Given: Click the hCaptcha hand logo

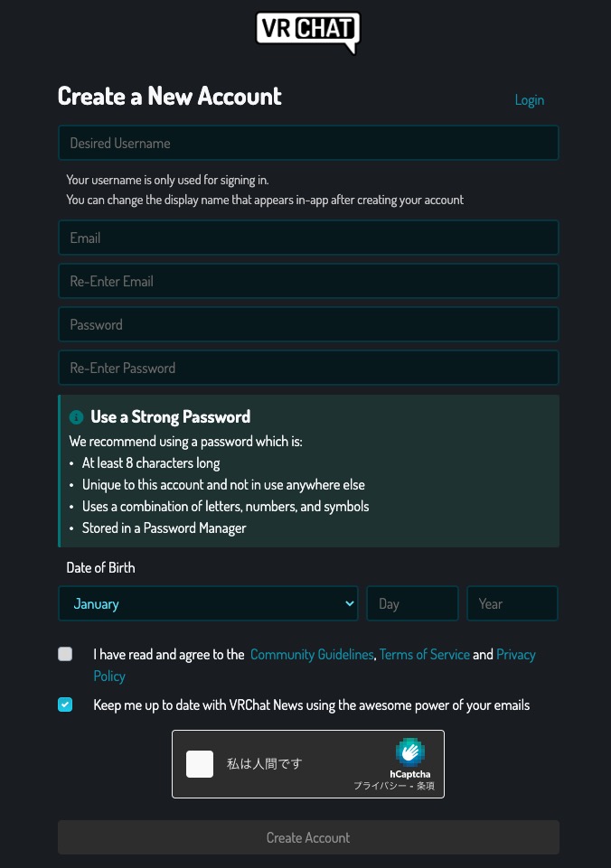Looking at the screenshot, I should [x=410, y=752].
